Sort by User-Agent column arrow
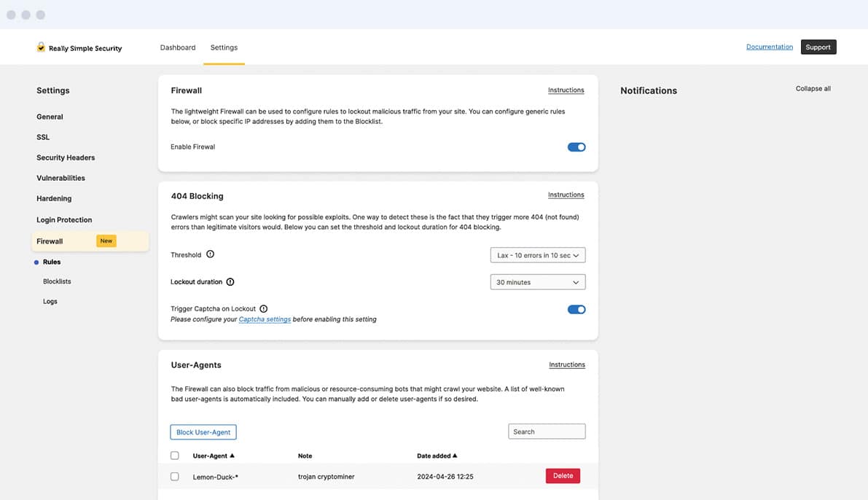868x500 pixels. [232, 456]
